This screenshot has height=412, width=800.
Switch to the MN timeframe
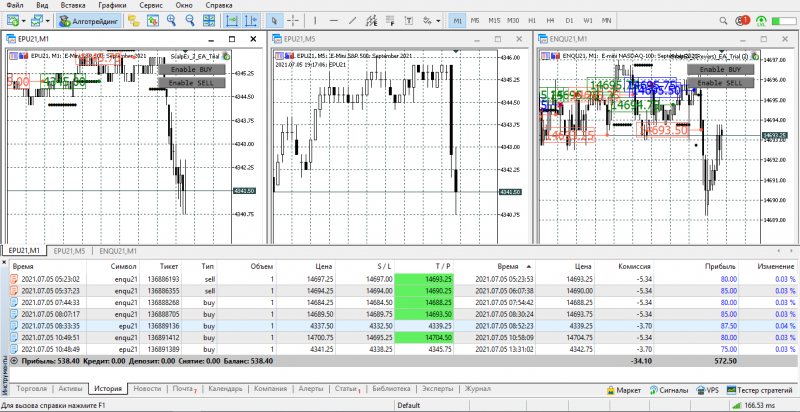(606, 21)
